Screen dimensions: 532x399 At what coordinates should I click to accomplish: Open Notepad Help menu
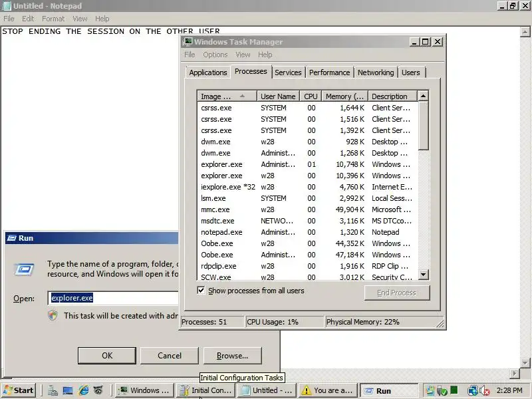(x=102, y=19)
